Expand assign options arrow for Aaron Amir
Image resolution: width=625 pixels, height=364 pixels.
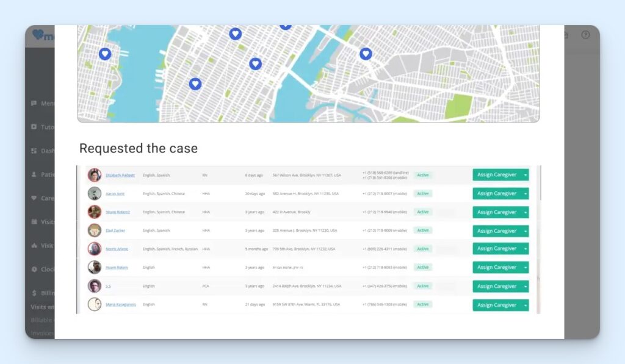(526, 193)
